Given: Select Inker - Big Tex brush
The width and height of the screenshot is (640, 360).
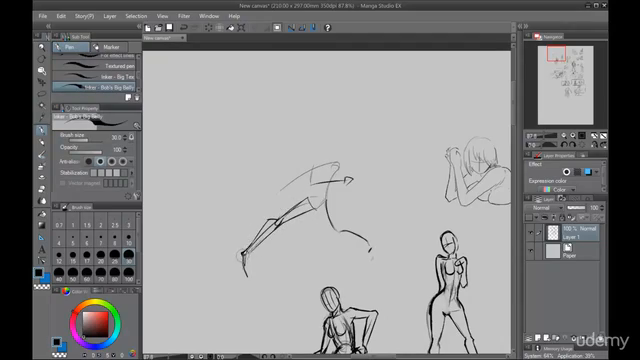Looking at the screenshot, I should pos(94,76).
